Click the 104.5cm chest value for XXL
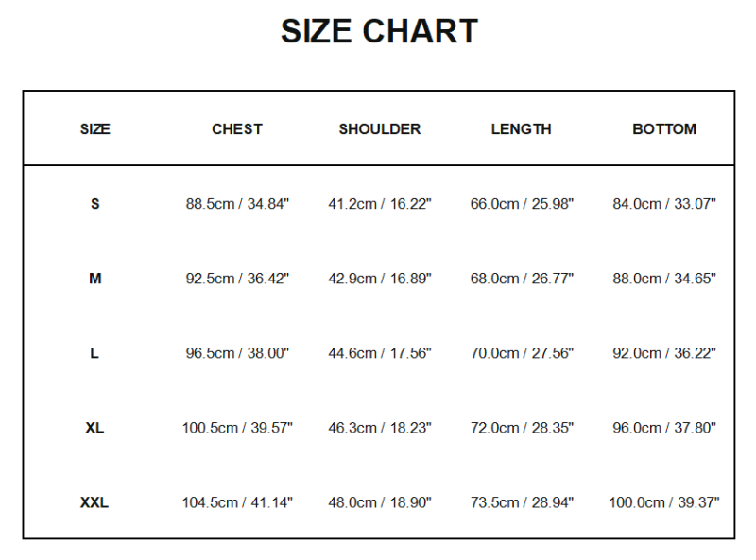This screenshot has width=756, height=560. coord(237,502)
